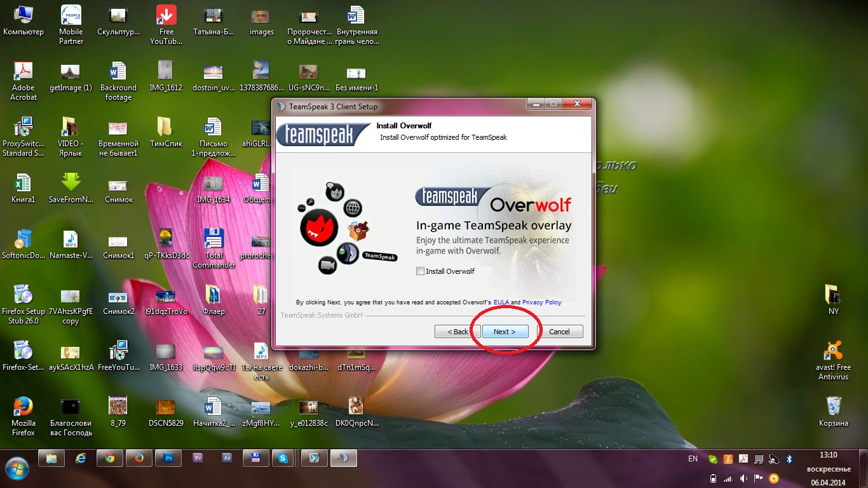Select the SoftonicDownloader desktop icon
This screenshot has width=868, height=488.
[x=24, y=244]
